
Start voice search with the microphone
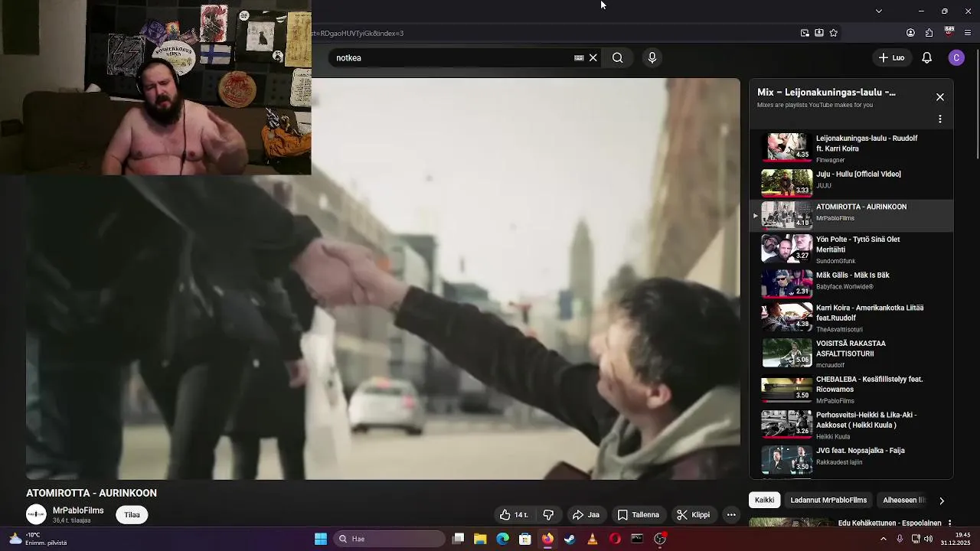[x=652, y=57]
